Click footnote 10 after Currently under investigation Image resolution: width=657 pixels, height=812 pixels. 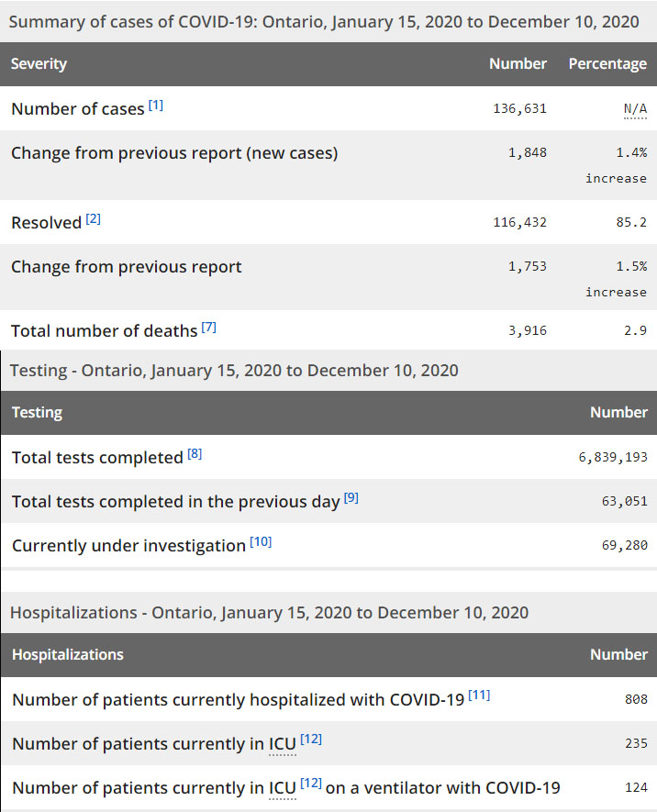pos(261,542)
